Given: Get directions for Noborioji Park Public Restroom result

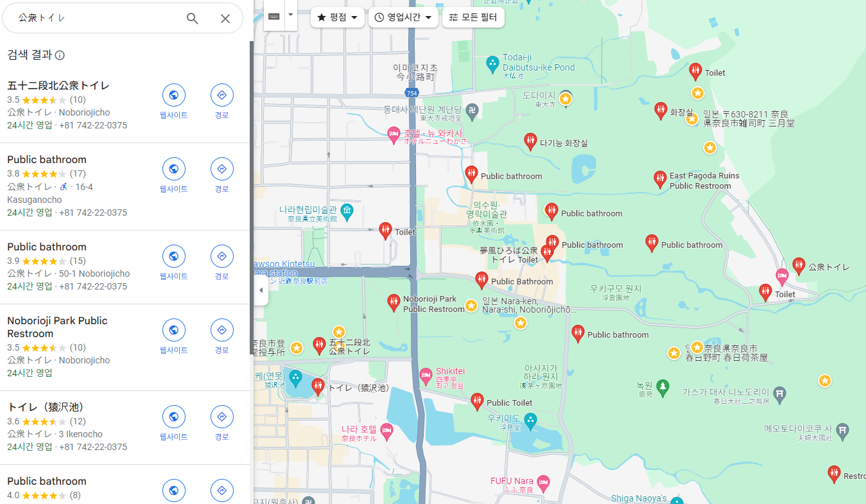Looking at the screenshot, I should [x=222, y=330].
